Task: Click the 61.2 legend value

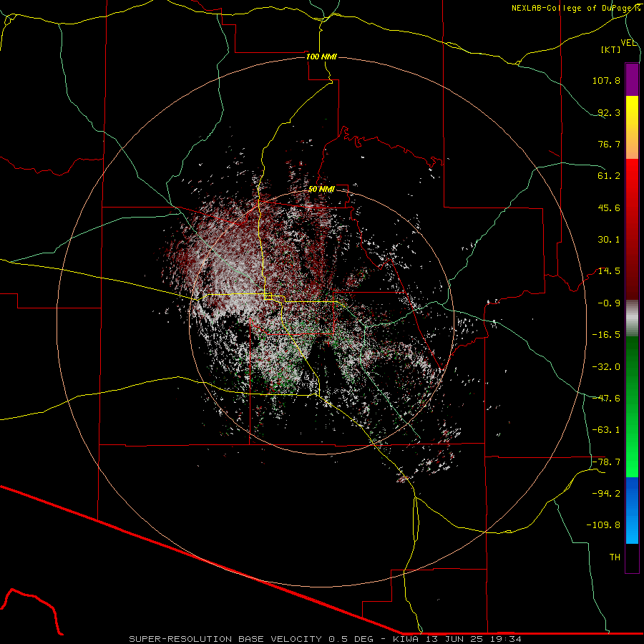Action: click(x=609, y=176)
